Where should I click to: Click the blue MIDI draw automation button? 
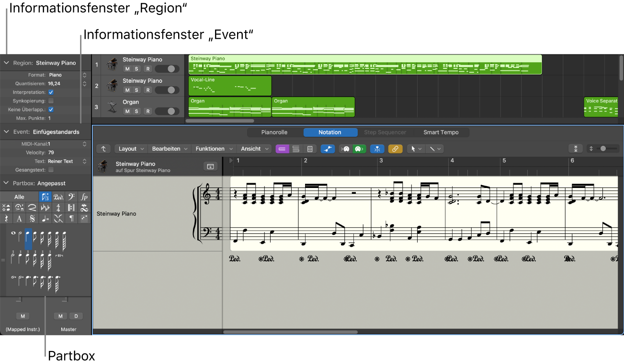click(328, 149)
